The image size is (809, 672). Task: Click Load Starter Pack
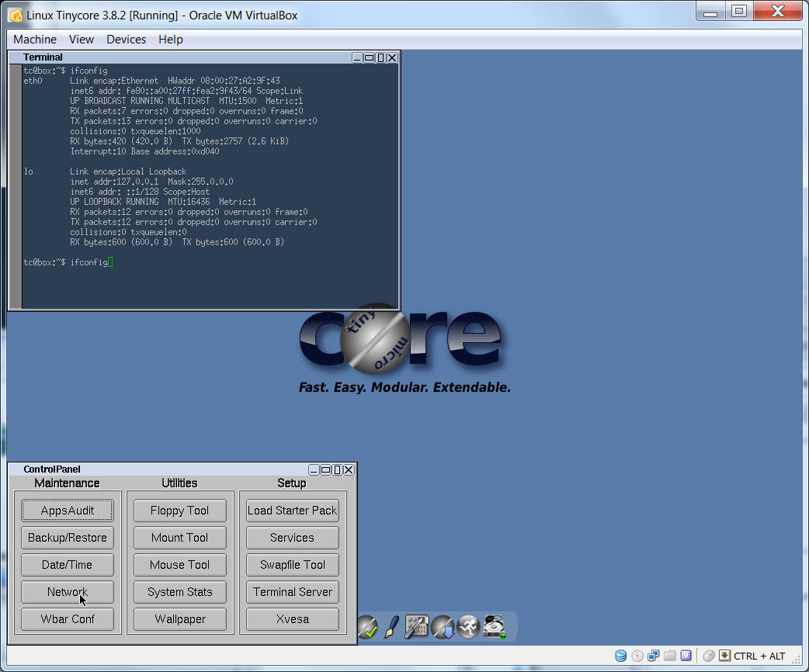pos(293,511)
